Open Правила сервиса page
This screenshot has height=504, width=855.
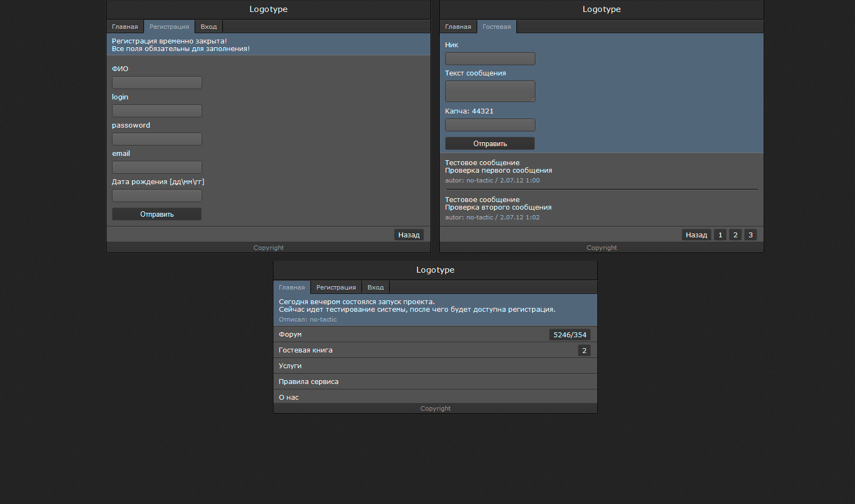pos(308,382)
